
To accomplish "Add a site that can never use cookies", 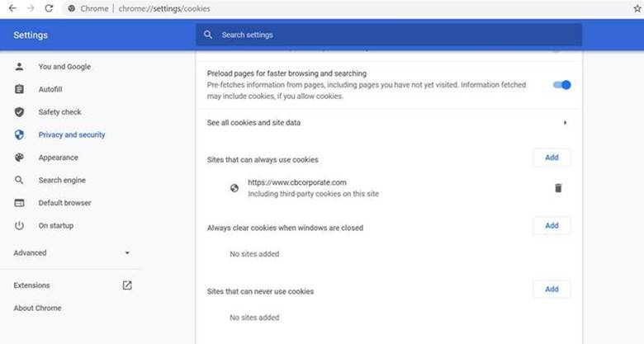I will click(x=552, y=289).
